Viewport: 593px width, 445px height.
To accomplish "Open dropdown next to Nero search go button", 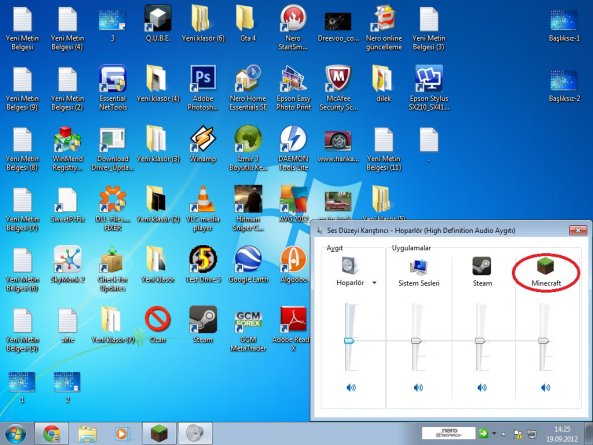I will tap(494, 433).
